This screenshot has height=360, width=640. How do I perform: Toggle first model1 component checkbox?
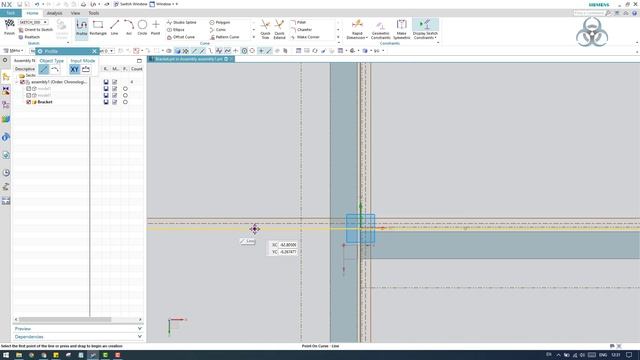tap(29, 89)
